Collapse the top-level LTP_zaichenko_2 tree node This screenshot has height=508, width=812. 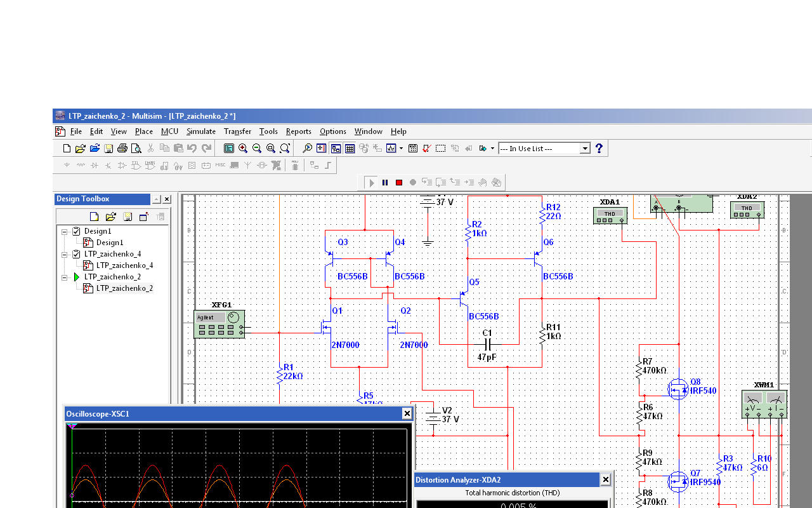tap(64, 277)
